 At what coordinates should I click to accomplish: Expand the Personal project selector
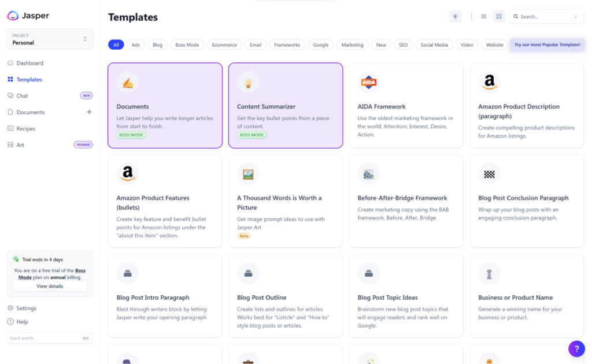(50, 39)
